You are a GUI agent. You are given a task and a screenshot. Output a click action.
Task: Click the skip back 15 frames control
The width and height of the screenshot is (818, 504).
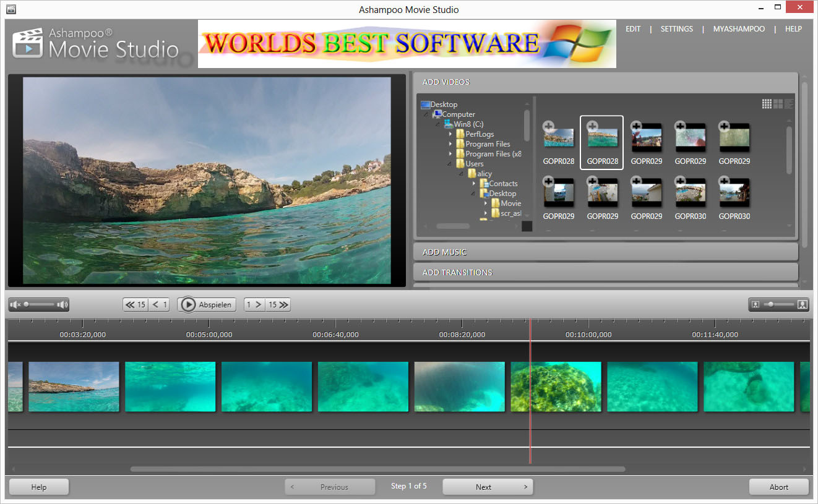[135, 304]
